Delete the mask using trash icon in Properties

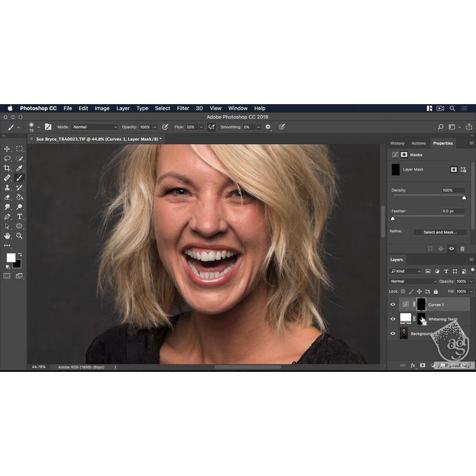pyautogui.click(x=462, y=249)
